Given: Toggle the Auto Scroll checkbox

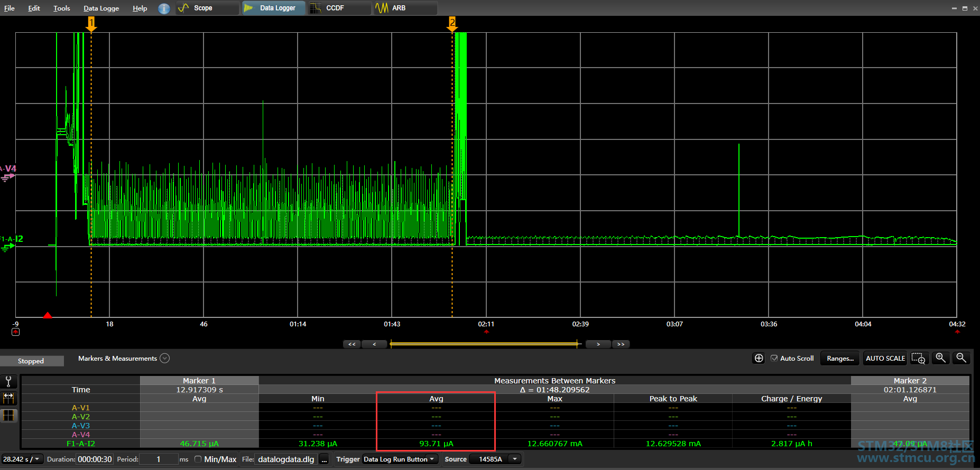Looking at the screenshot, I should (x=774, y=358).
